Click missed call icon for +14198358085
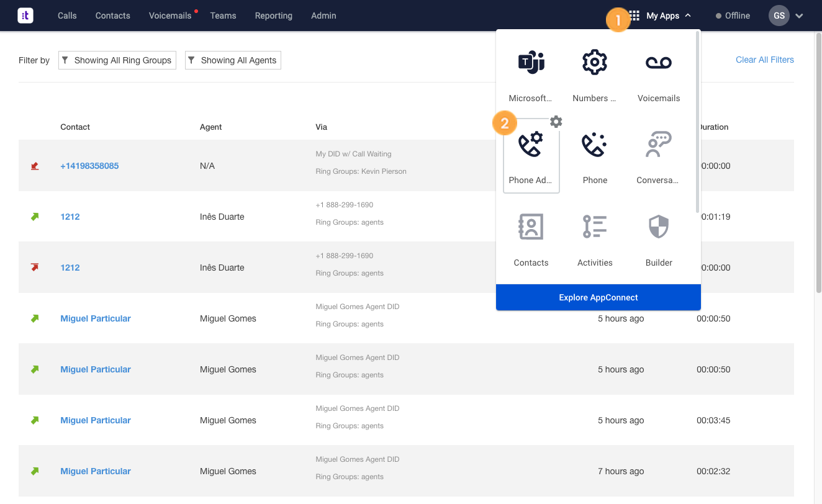The width and height of the screenshot is (822, 504). click(x=35, y=166)
